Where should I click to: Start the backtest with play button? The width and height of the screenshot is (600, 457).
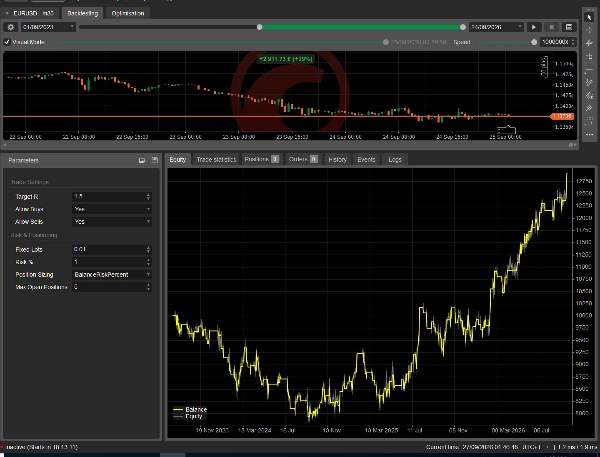[533, 27]
